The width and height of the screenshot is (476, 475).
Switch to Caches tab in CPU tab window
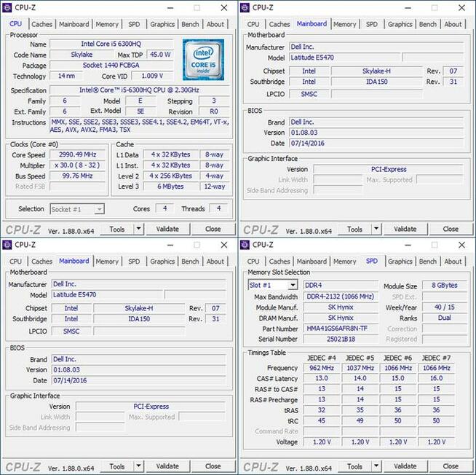[42, 24]
